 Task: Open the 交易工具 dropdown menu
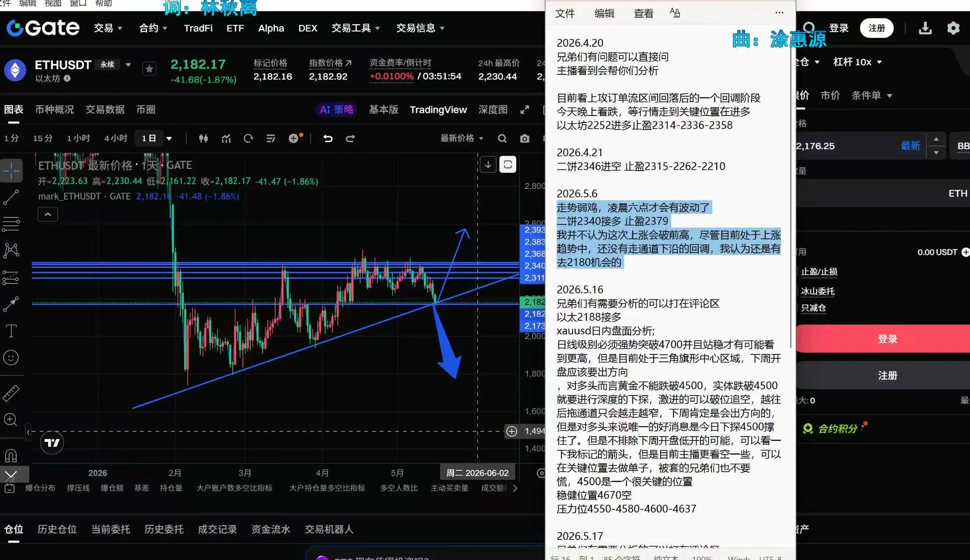pos(356,28)
